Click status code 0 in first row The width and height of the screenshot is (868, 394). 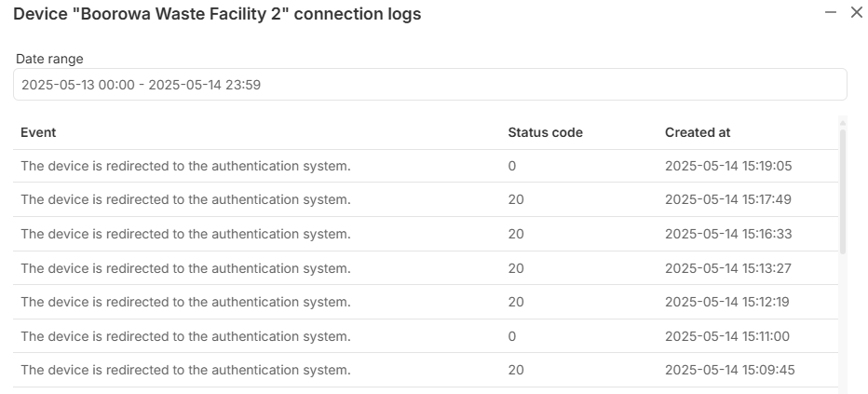512,166
